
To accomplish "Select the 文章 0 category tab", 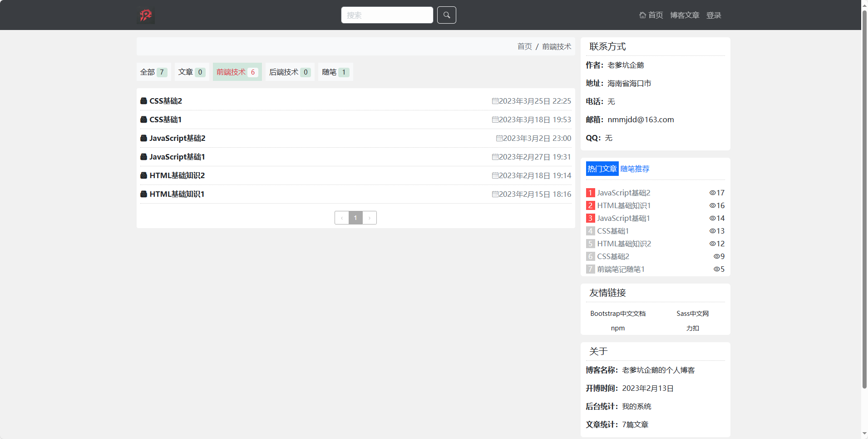I will click(192, 72).
